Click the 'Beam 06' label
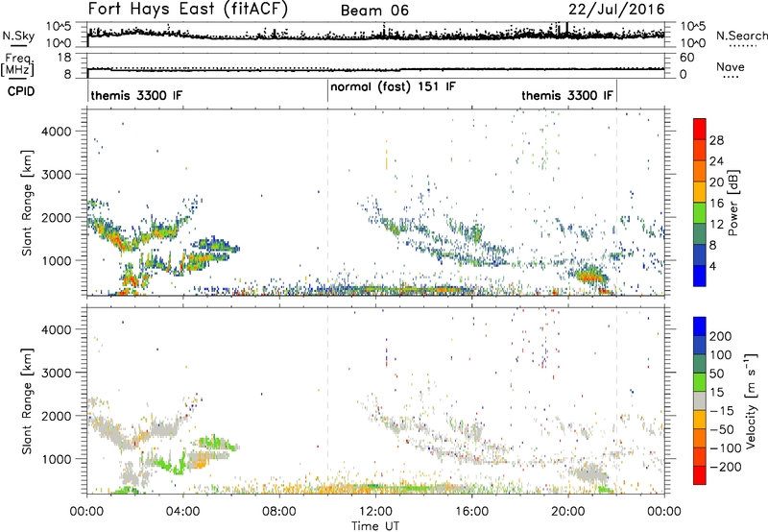The image size is (768, 532). tap(374, 11)
